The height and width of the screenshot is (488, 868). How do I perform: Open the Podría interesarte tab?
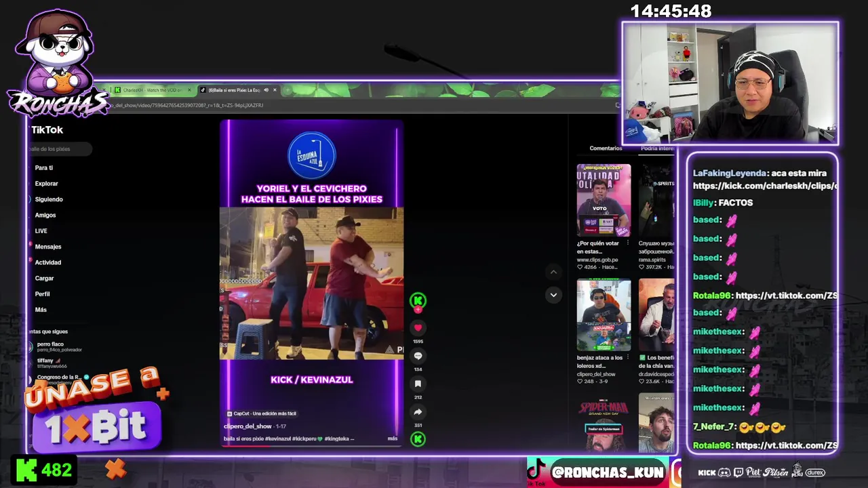tap(657, 148)
